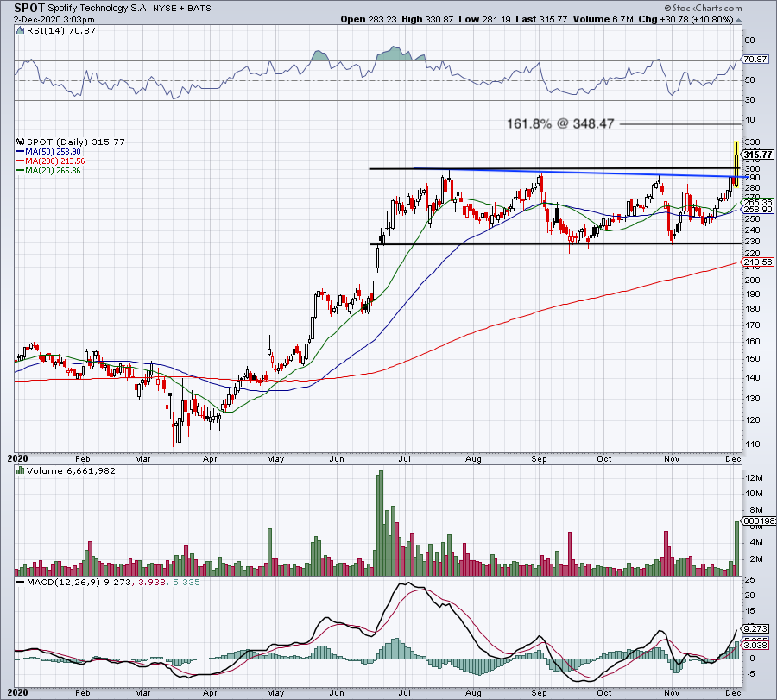Click the 70.87 RSI value tag
This screenshot has height=700, width=777.
point(755,59)
